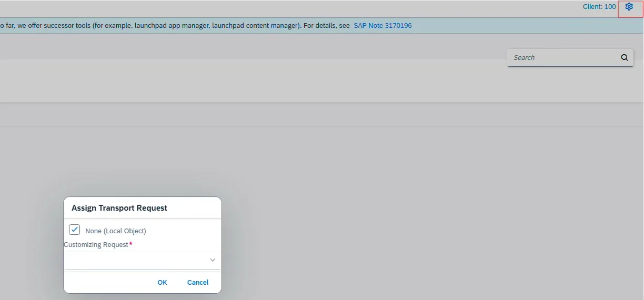
Task: Open the settings gear icon
Action: 629,7
